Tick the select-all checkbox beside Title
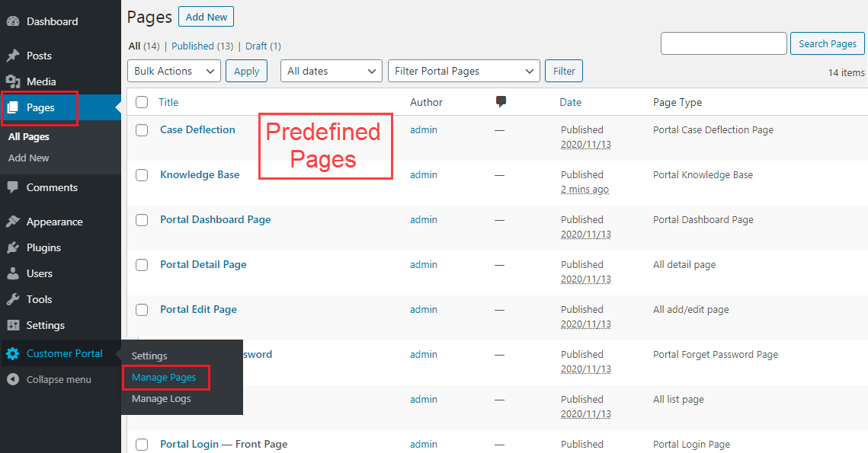The image size is (868, 453). coord(142,102)
